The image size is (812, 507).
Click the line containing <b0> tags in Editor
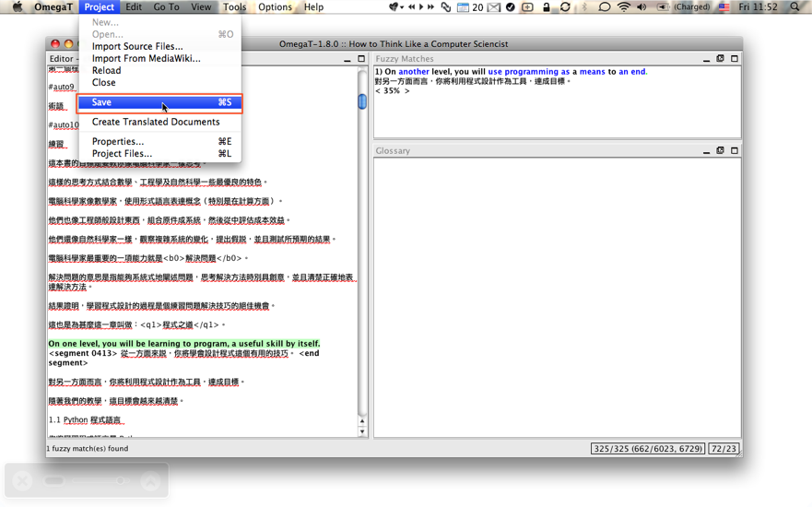point(148,258)
